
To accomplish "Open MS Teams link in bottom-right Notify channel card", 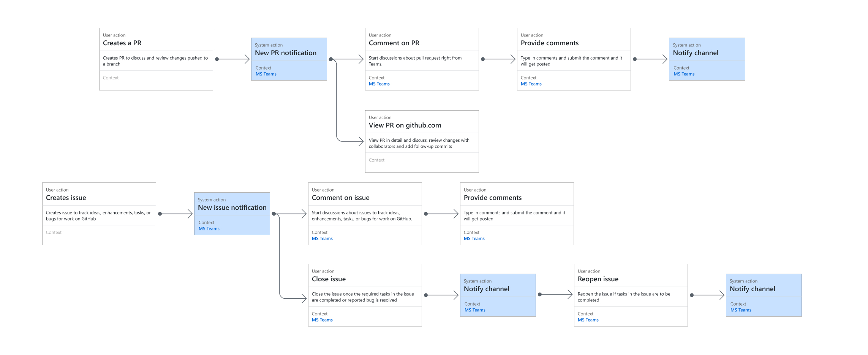I will click(740, 310).
